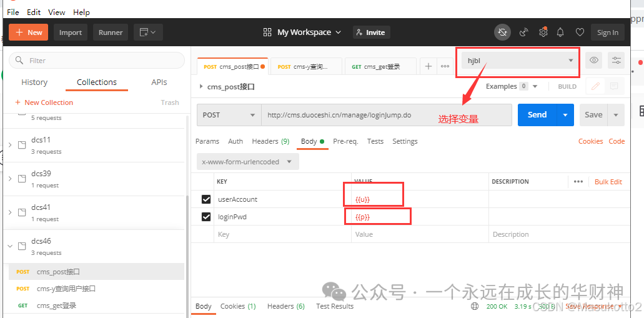This screenshot has width=644, height=318.
Task: Click the Send button
Action: [537, 114]
